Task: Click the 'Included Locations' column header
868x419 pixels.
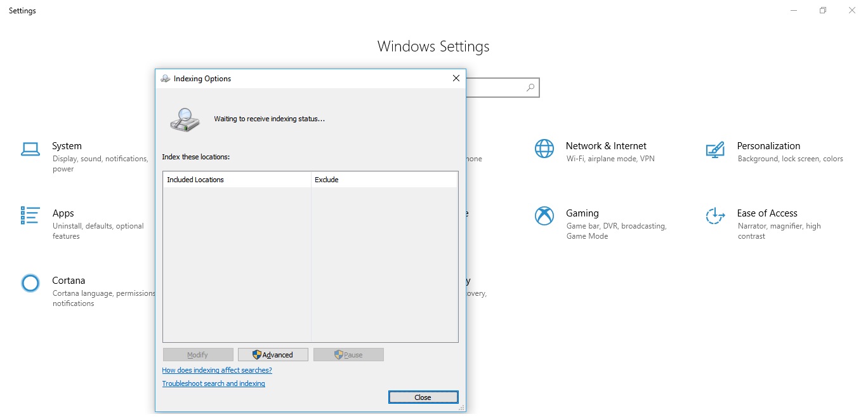Action: click(237, 180)
